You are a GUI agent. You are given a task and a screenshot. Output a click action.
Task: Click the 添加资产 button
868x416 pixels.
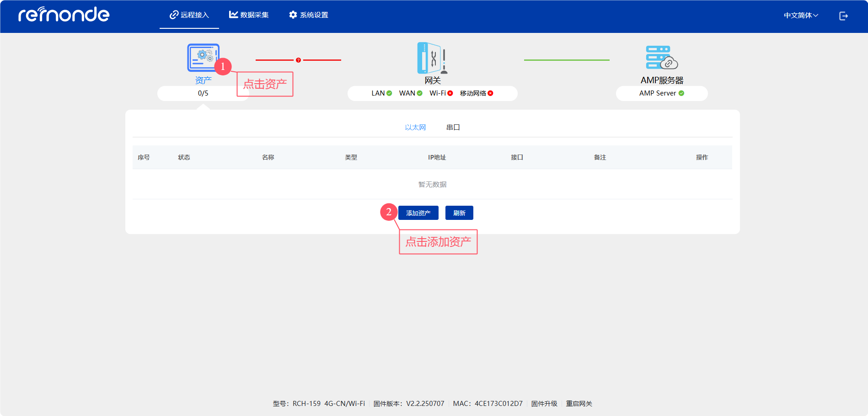coord(418,213)
